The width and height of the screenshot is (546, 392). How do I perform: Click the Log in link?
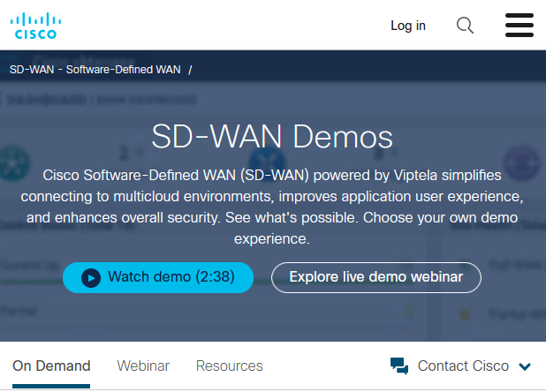point(408,26)
